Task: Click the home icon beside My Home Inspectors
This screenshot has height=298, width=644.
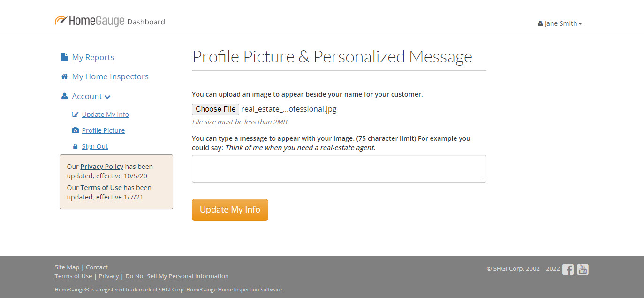Action: click(x=65, y=76)
